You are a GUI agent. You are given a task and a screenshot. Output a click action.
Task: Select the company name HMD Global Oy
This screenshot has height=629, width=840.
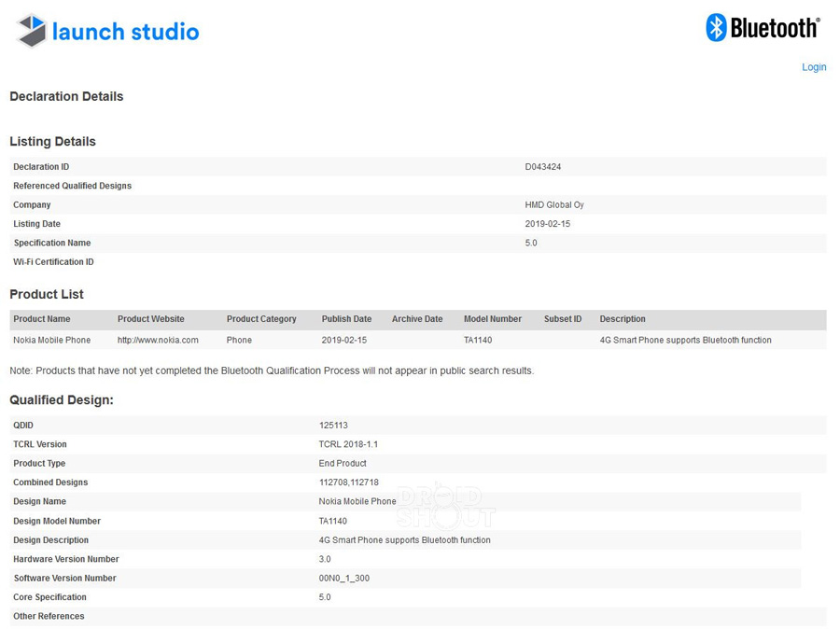click(x=554, y=205)
